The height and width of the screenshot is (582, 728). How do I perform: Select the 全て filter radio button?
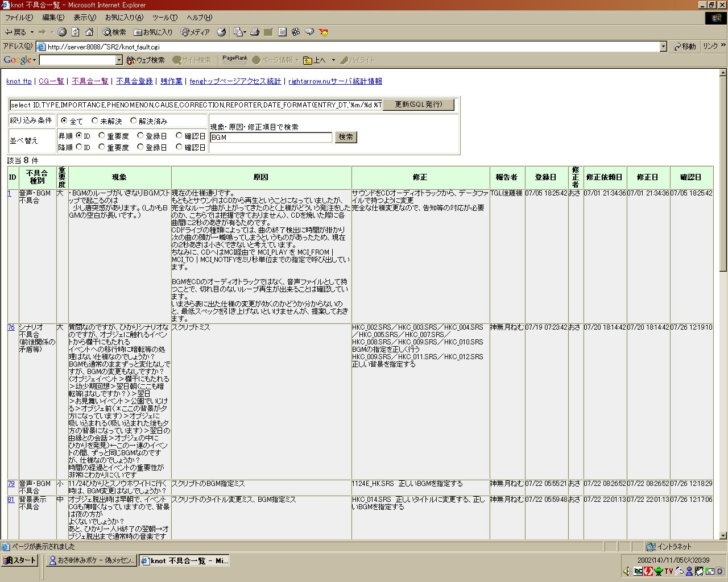(x=64, y=120)
